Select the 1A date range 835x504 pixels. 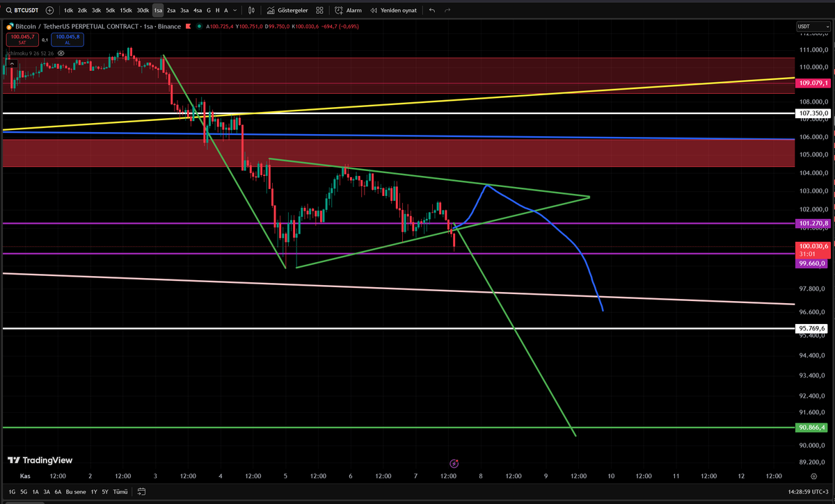(x=35, y=491)
